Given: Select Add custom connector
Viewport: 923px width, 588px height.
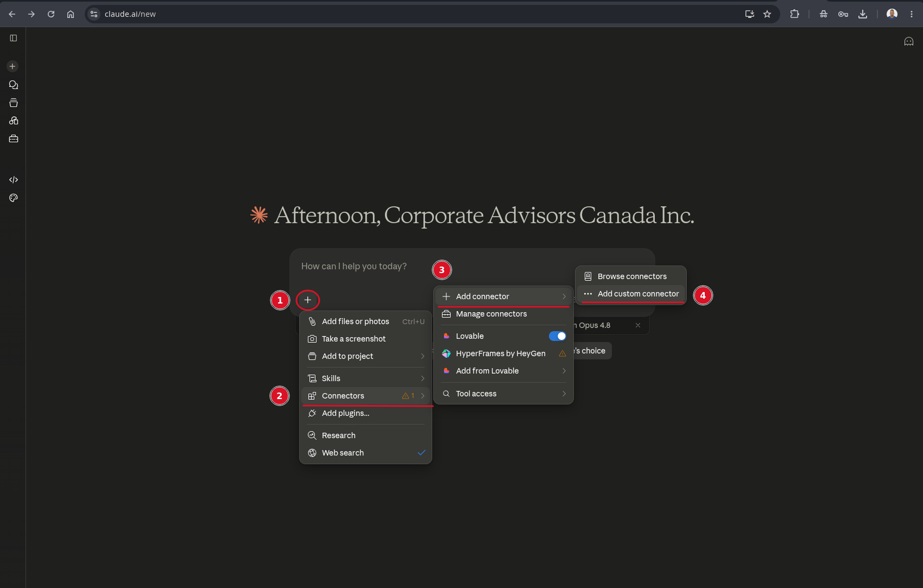Looking at the screenshot, I should click(x=631, y=294).
